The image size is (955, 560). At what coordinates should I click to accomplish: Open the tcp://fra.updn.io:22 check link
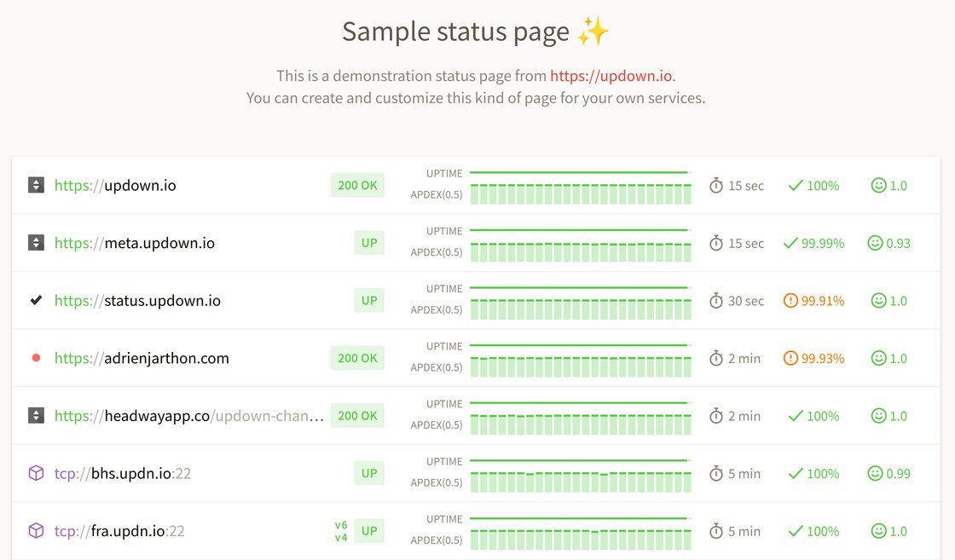(119, 531)
